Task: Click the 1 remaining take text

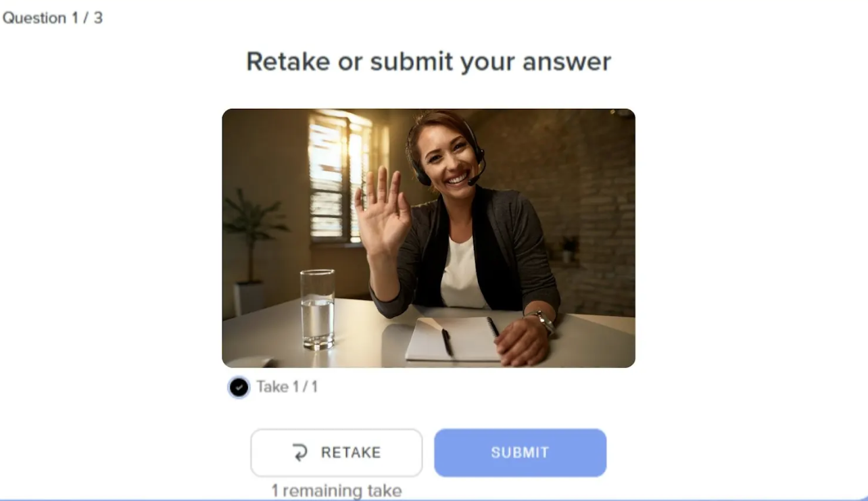Action: [337, 490]
